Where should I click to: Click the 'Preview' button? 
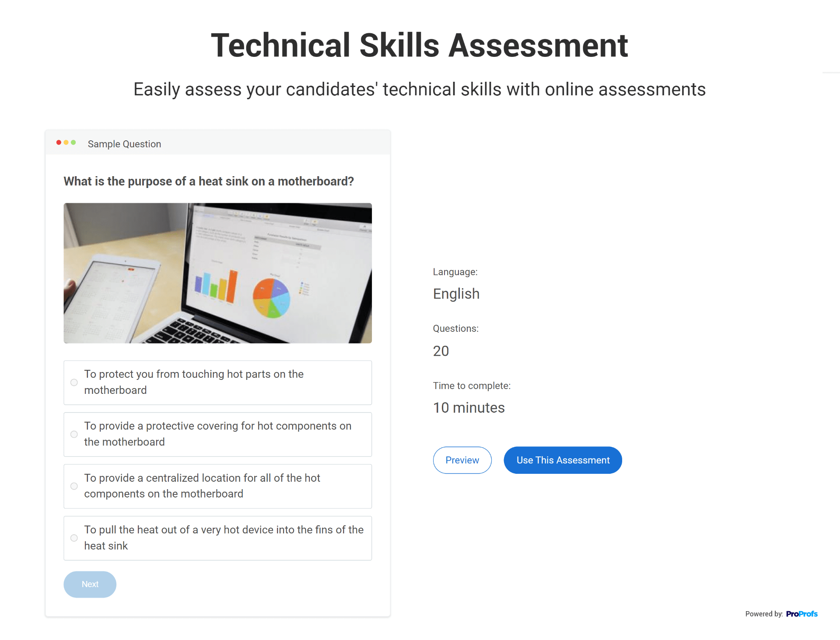click(x=462, y=460)
